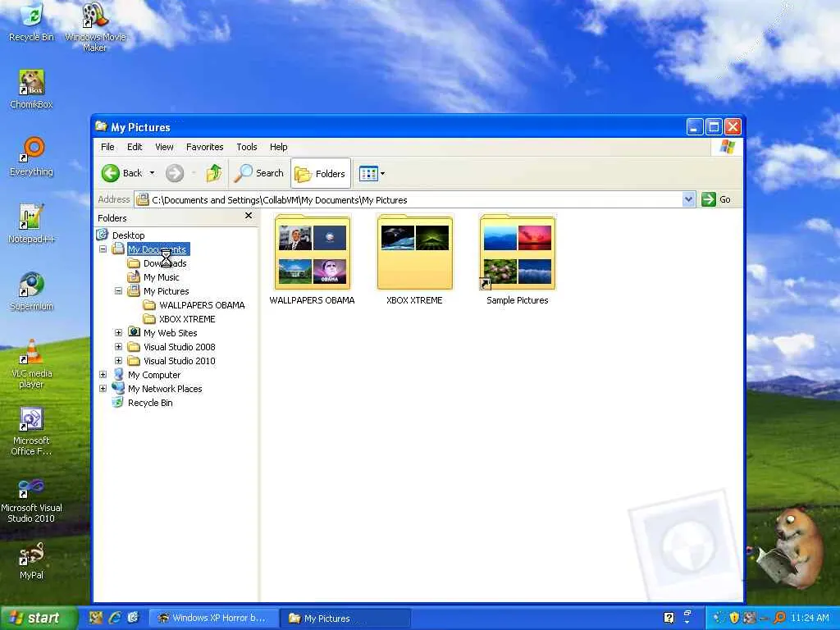Select the Everything desktop shortcut
Viewport: 840px width, 630px height.
point(32,157)
